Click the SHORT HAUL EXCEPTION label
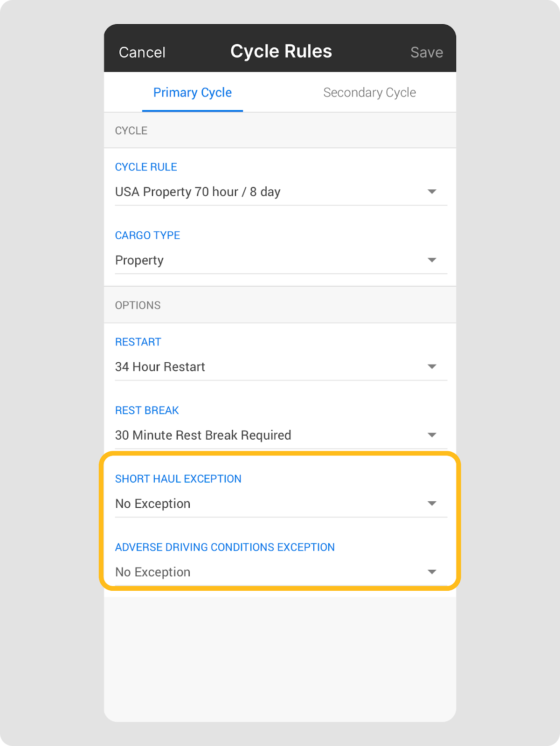Viewport: 560px width, 746px height. point(178,479)
